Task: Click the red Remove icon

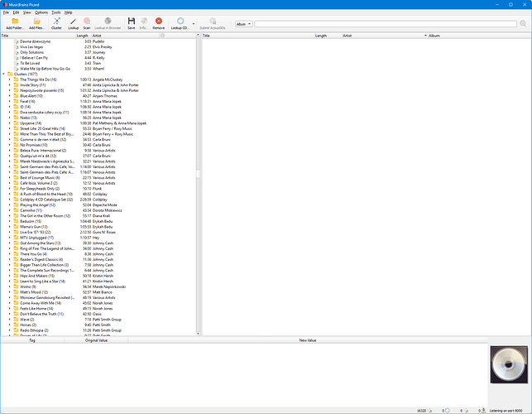Action: (158, 22)
